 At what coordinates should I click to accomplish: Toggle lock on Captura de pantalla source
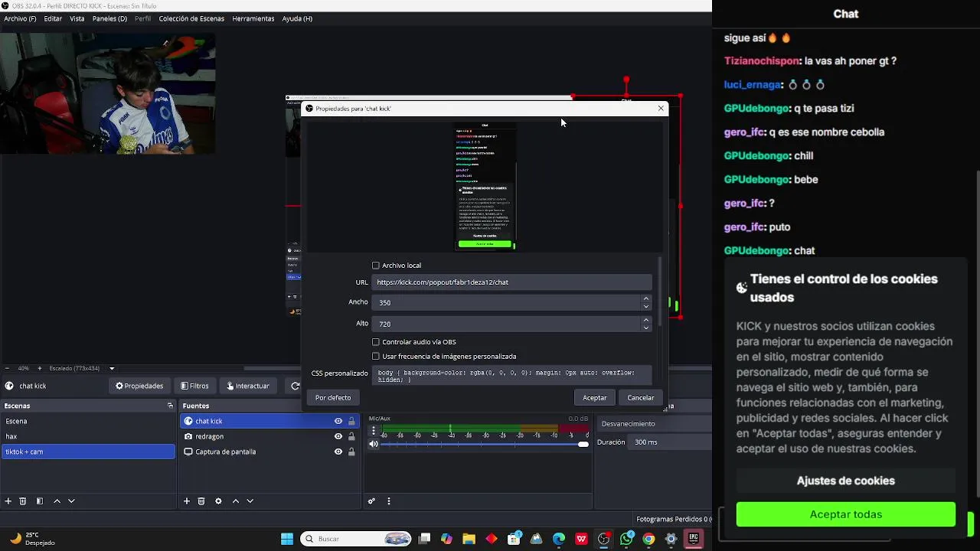(351, 452)
